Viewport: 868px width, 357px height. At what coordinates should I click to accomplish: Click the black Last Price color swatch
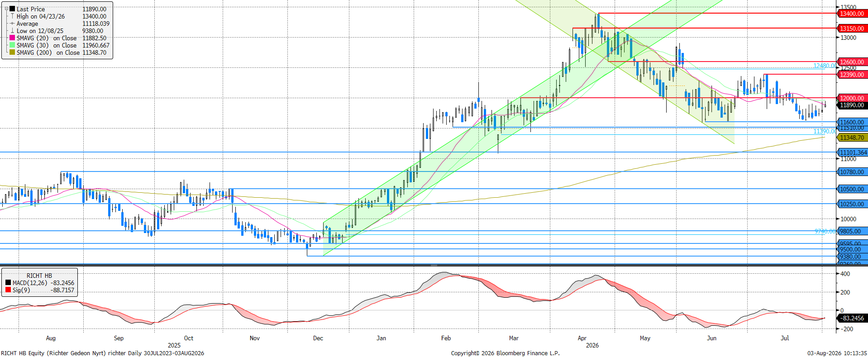(x=12, y=9)
